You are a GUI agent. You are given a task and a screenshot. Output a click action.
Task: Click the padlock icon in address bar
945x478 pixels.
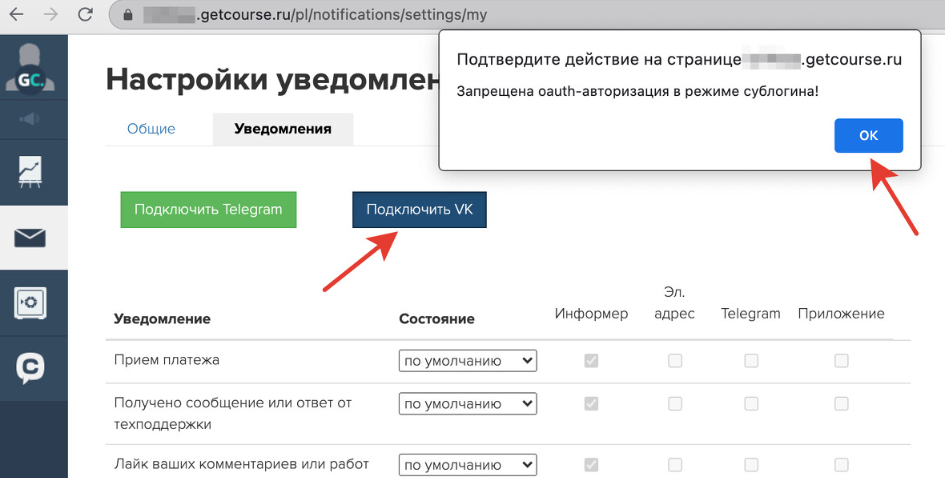point(128,15)
